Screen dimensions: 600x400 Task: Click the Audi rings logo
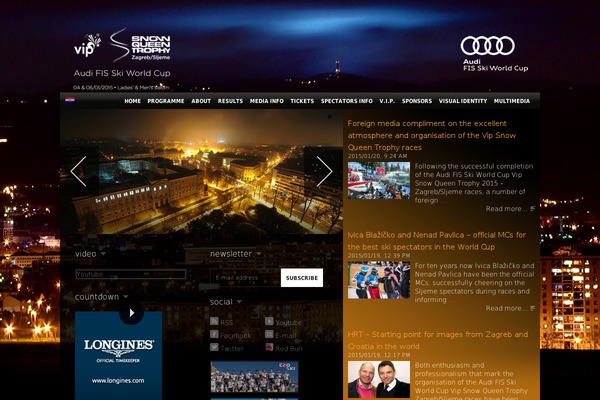pyautogui.click(x=488, y=46)
